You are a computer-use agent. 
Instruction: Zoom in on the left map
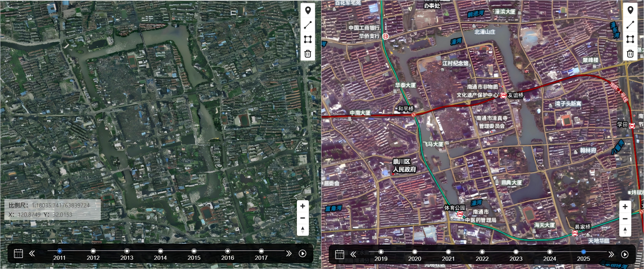click(303, 206)
